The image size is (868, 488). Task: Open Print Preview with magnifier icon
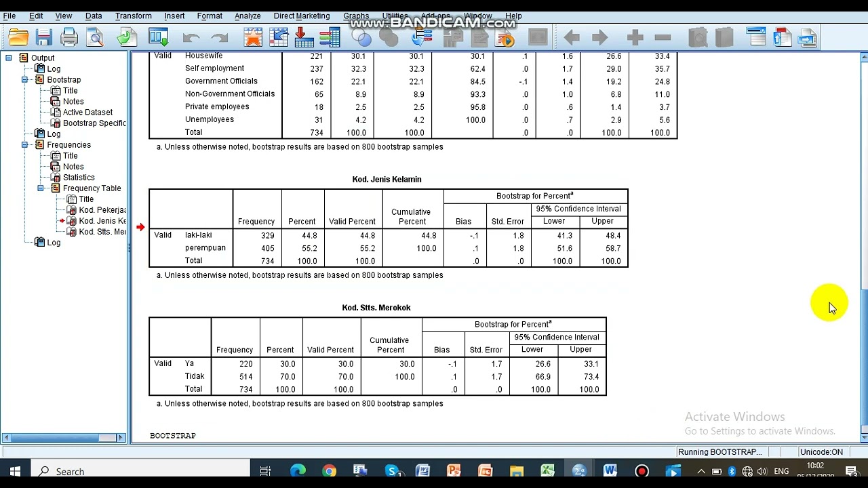tap(95, 37)
